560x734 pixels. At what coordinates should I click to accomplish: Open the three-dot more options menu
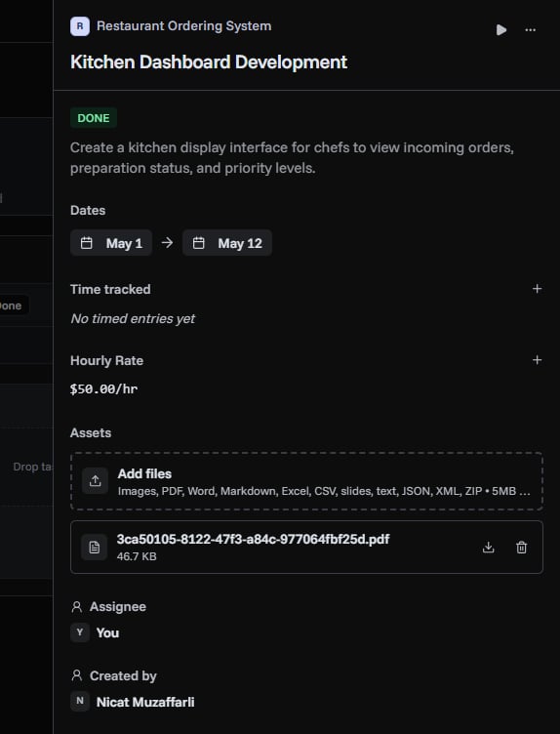(530, 30)
